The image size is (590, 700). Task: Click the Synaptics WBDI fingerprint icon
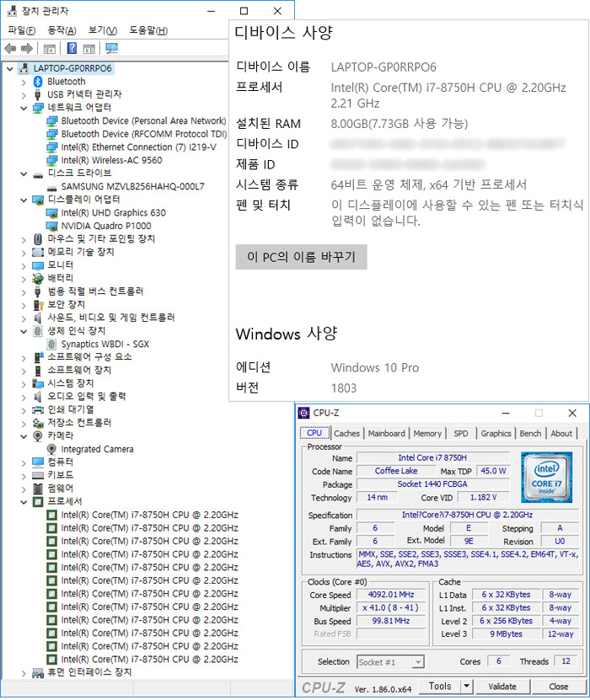[51, 345]
